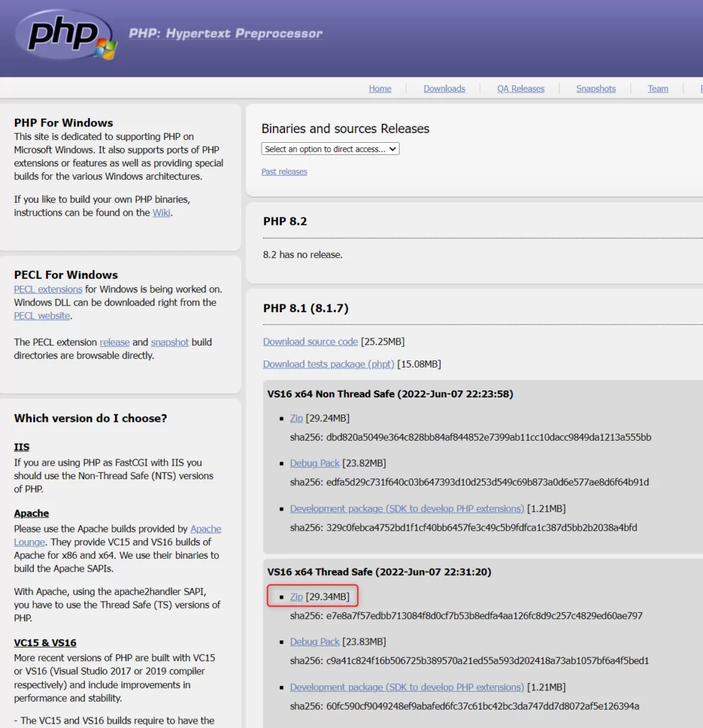Go to the Downloads navigation link
Viewport: 703px width, 728px height.
coord(444,89)
